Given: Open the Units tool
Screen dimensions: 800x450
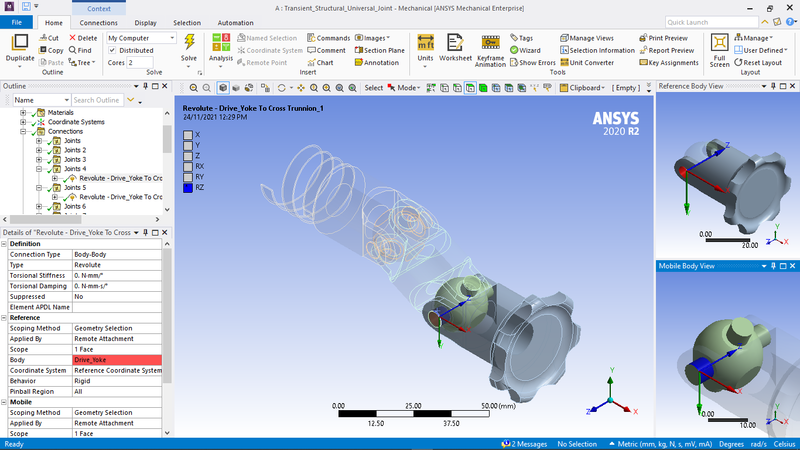Looking at the screenshot, I should (x=425, y=43).
